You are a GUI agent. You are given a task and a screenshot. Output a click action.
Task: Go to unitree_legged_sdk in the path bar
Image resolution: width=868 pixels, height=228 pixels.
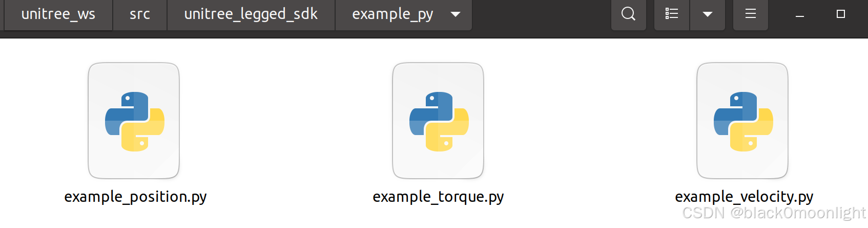(251, 14)
